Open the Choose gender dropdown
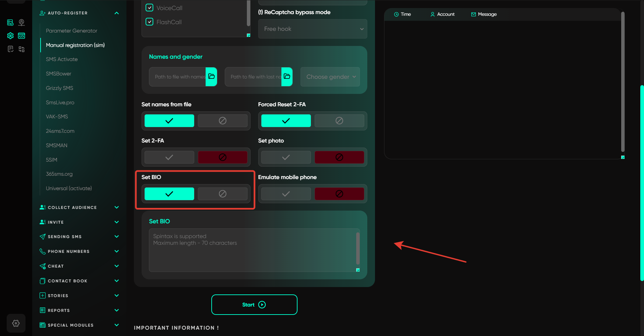Viewport: 644px width, 336px height. [x=330, y=77]
